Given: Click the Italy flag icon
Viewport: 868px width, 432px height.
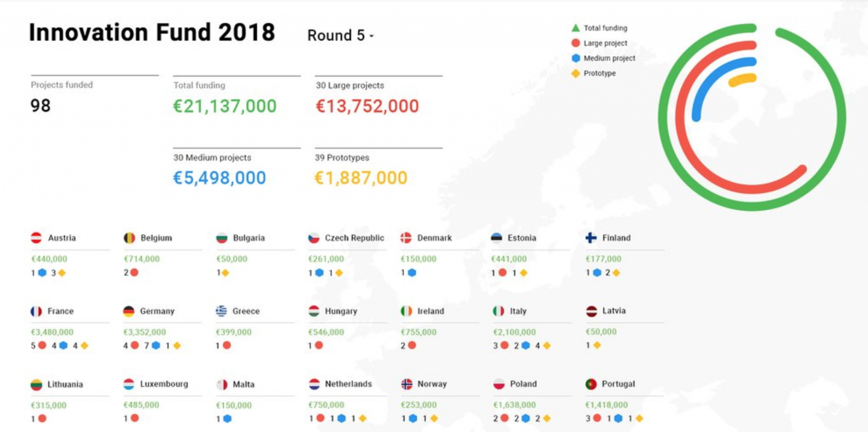Looking at the screenshot, I should [x=498, y=311].
